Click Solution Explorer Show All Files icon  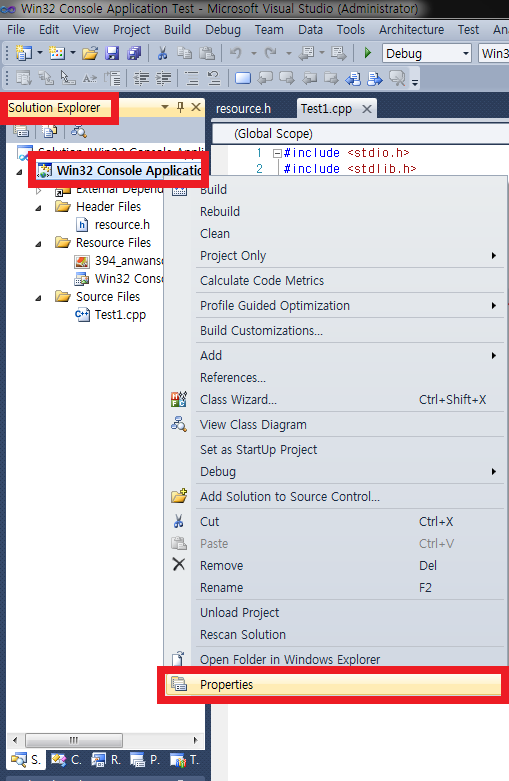tap(49, 131)
